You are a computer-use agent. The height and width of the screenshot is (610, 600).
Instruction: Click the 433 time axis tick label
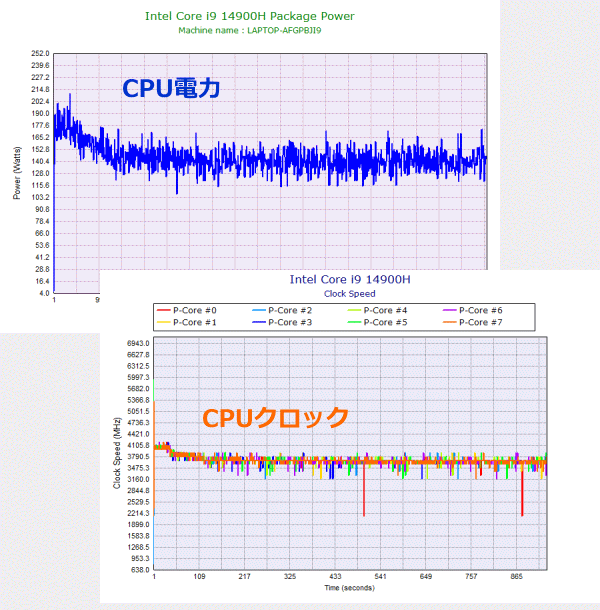click(x=335, y=577)
